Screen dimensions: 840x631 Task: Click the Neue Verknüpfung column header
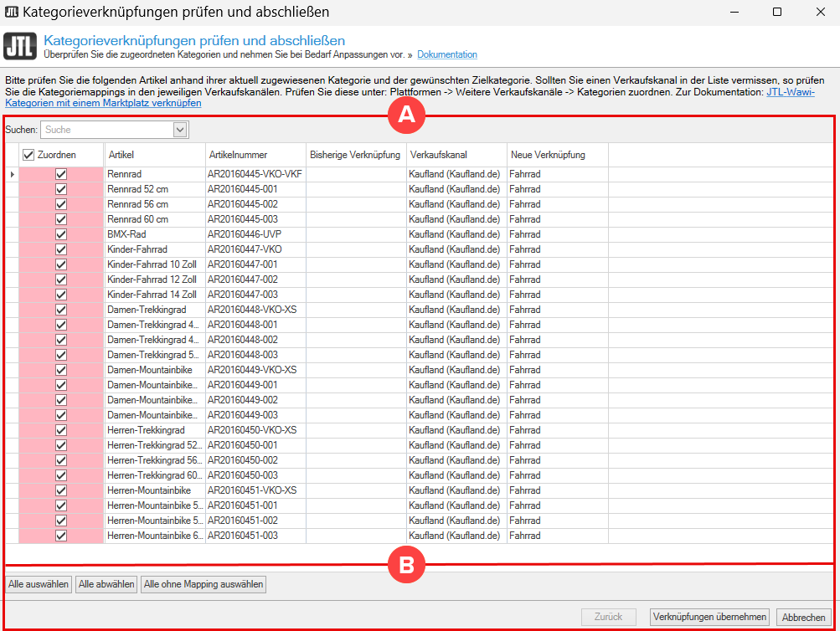(556, 155)
